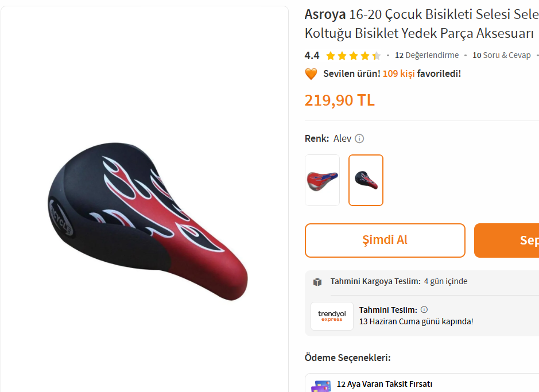Click the orange heart favorite icon
539x392 pixels.
coord(311,73)
